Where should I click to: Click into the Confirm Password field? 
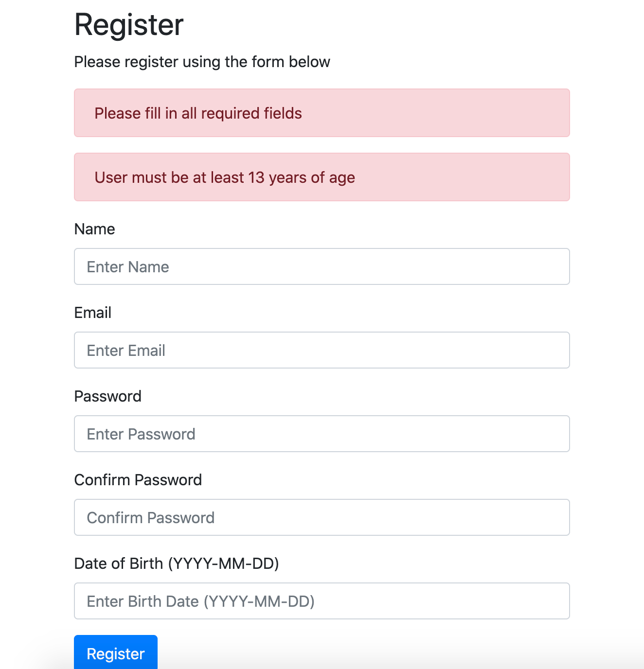pyautogui.click(x=321, y=517)
